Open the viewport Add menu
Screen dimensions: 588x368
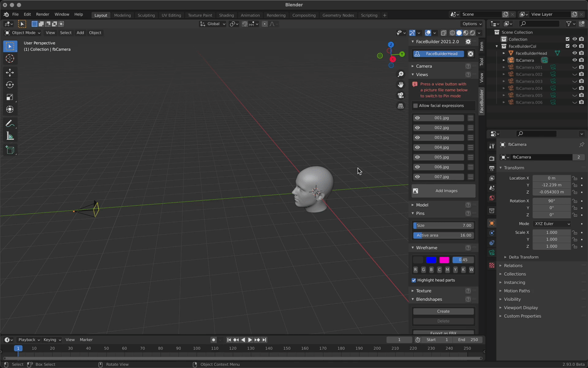pos(80,33)
